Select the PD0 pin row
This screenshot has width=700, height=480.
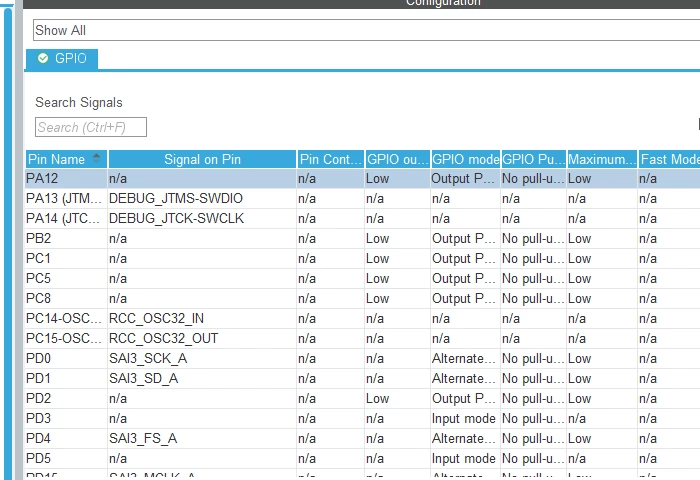362,359
